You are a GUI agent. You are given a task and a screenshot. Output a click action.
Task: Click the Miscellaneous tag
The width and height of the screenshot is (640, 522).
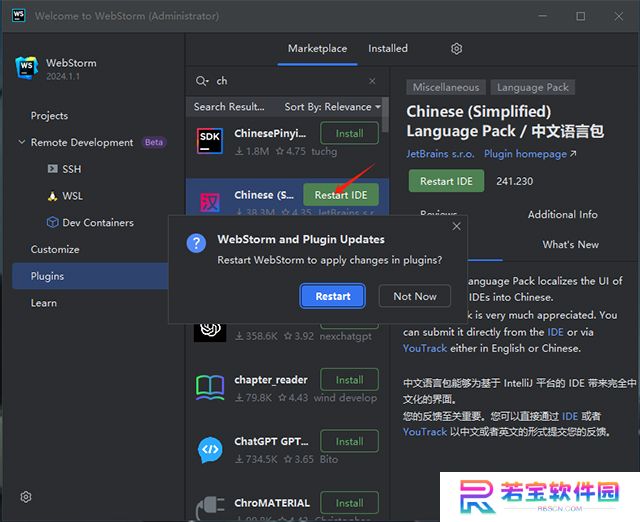tap(446, 87)
